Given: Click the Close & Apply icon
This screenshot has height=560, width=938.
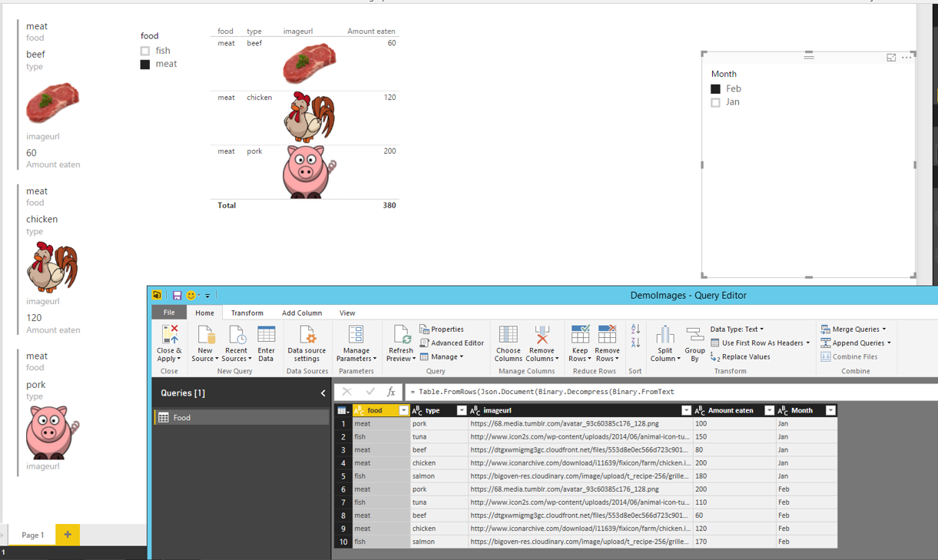Looking at the screenshot, I should 169,336.
